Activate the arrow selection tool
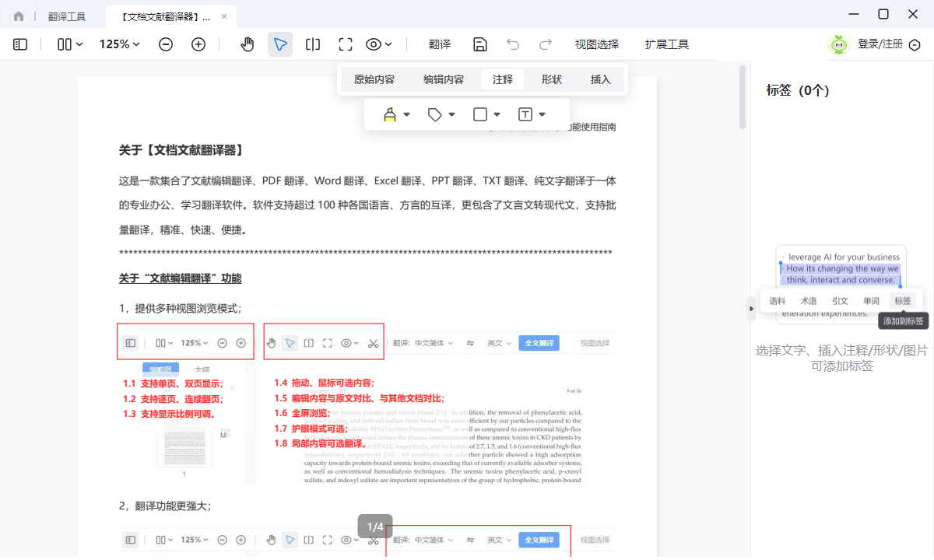934x560 pixels. tap(280, 44)
